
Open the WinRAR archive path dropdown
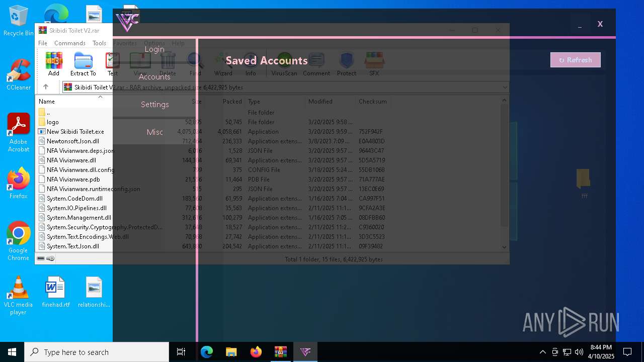pos(505,87)
